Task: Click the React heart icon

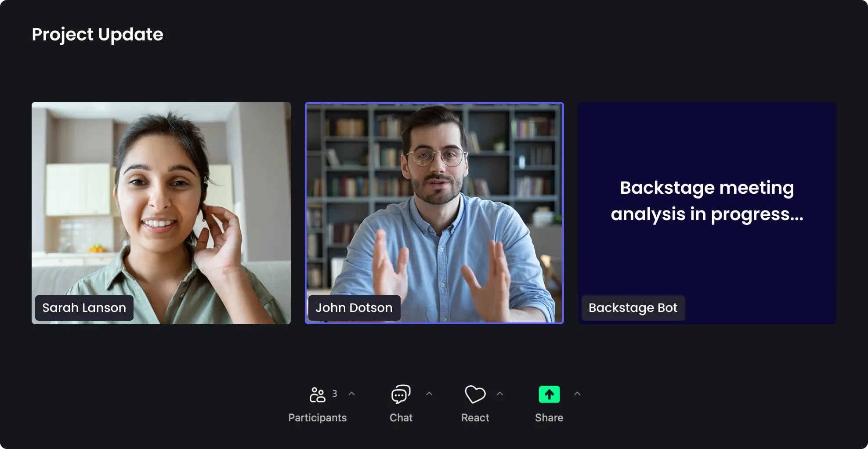Action: tap(475, 395)
